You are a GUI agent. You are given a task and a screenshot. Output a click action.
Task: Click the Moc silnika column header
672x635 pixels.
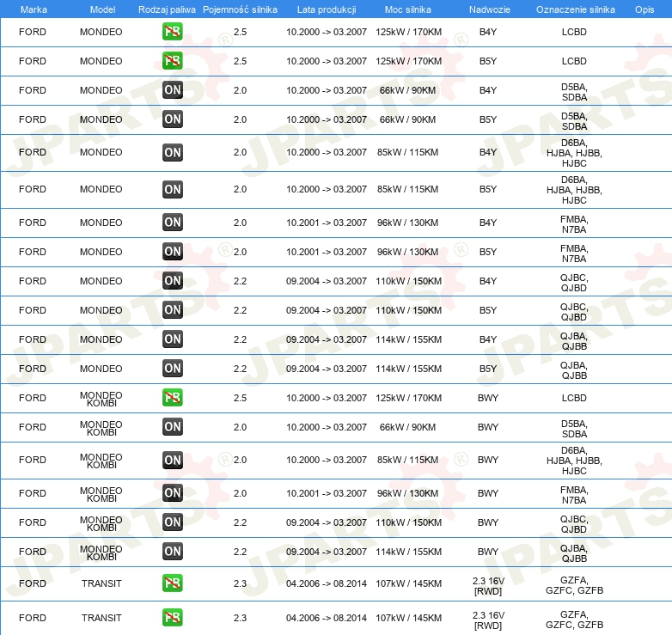(x=408, y=9)
